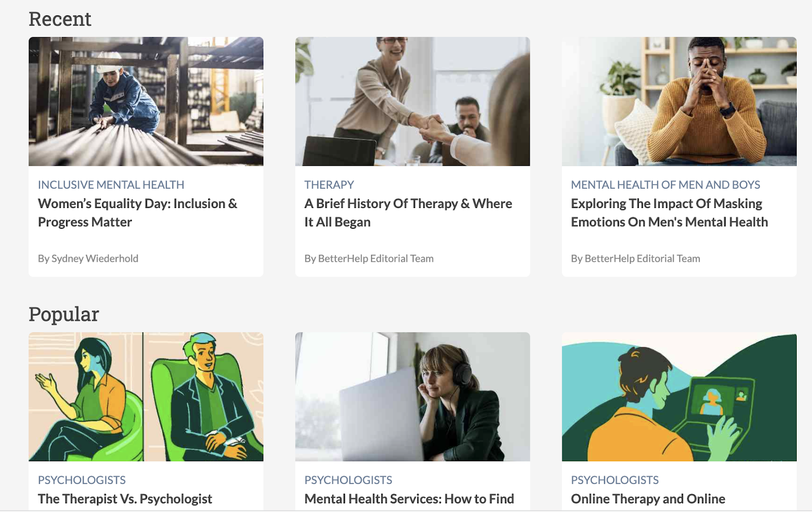
Task: Select MENTAL HEALTH OF MEN AND BOYS category
Action: 665,185
